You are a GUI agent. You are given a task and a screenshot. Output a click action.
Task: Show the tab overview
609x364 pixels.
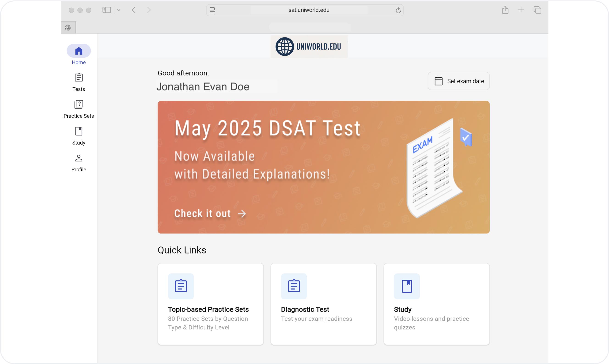[x=537, y=10]
